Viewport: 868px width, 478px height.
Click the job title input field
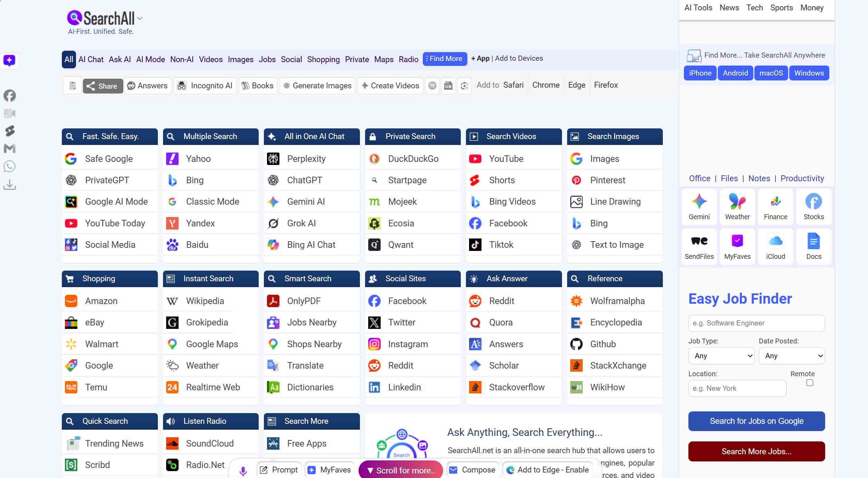pyautogui.click(x=756, y=323)
